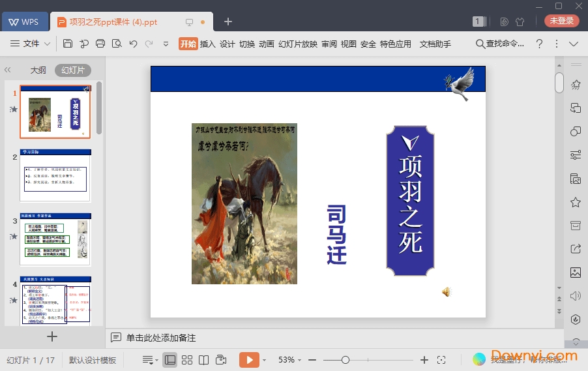Open the picture icon in the right sidebar
This screenshot has width=588, height=371.
[575, 273]
